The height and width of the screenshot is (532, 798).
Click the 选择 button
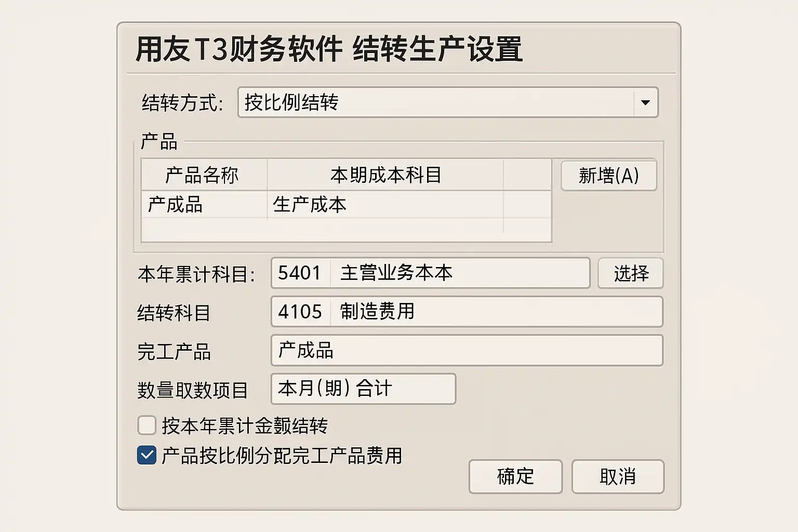click(x=631, y=273)
